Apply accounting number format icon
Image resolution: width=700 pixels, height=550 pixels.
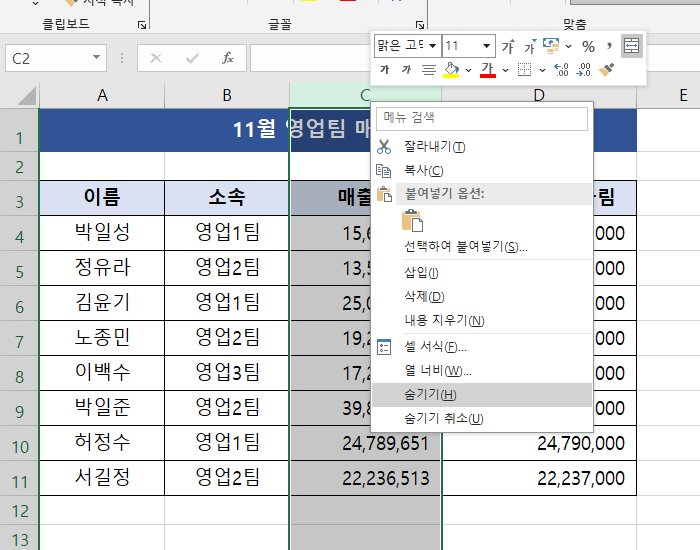551,46
